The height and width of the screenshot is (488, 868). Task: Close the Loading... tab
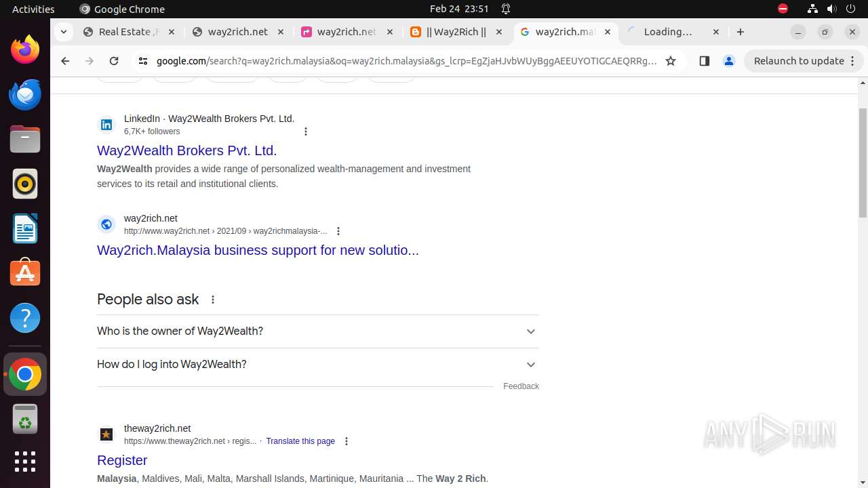coord(716,32)
